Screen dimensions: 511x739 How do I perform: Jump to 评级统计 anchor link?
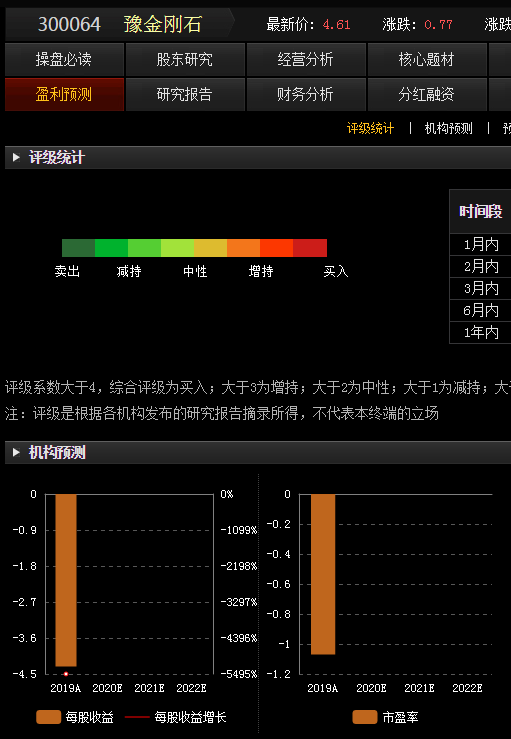[370, 128]
